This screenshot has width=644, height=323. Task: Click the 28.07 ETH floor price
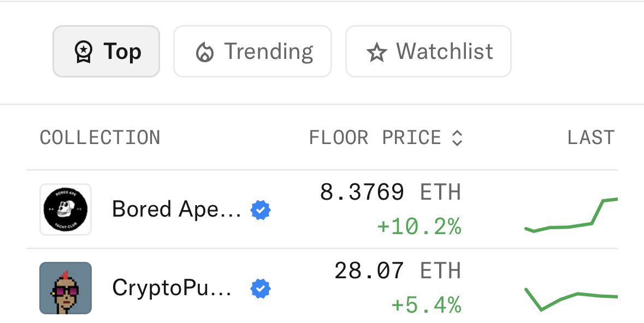(397, 271)
